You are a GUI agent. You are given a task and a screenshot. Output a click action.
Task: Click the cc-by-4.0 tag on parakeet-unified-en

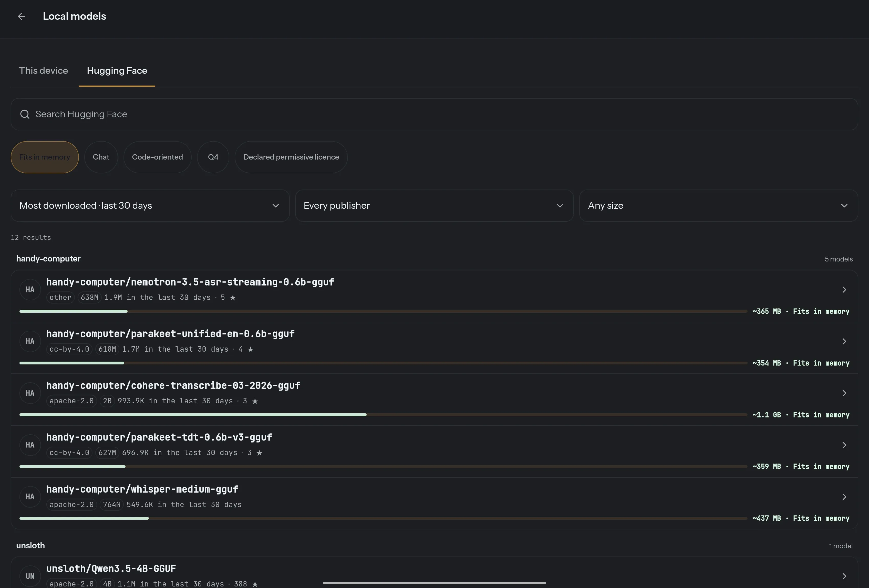69,349
